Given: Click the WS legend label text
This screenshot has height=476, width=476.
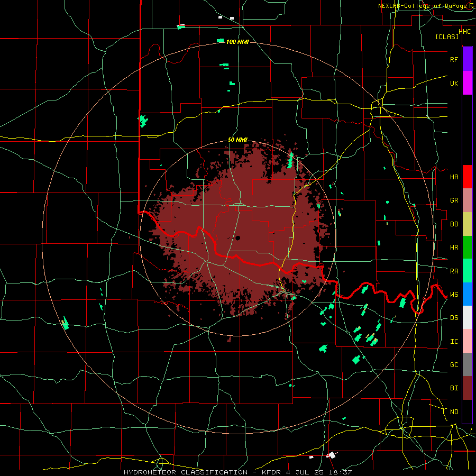Looking at the screenshot, I should (x=454, y=295).
